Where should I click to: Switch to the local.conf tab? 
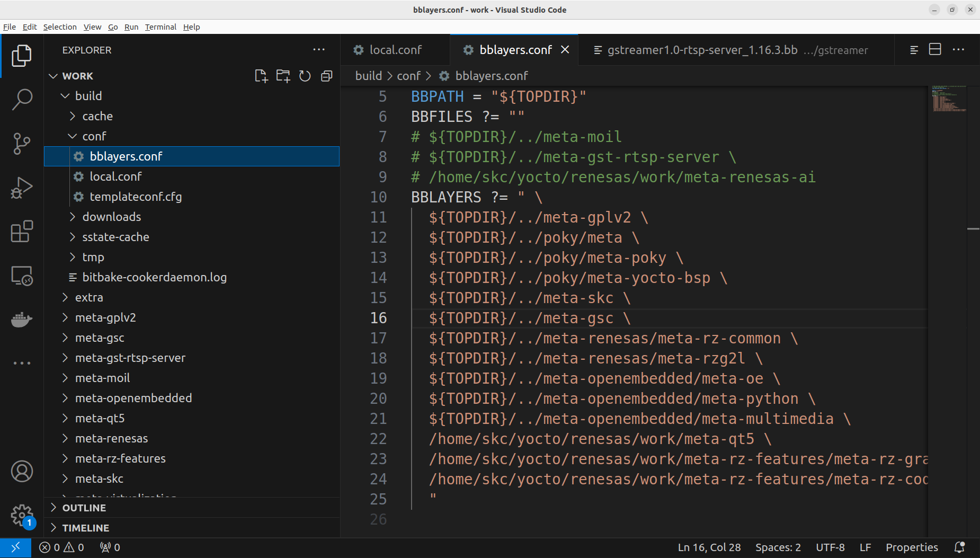(x=395, y=50)
